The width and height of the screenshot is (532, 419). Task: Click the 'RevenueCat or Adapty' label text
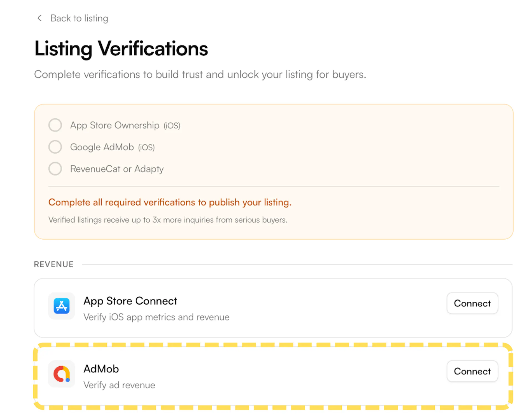click(x=117, y=169)
